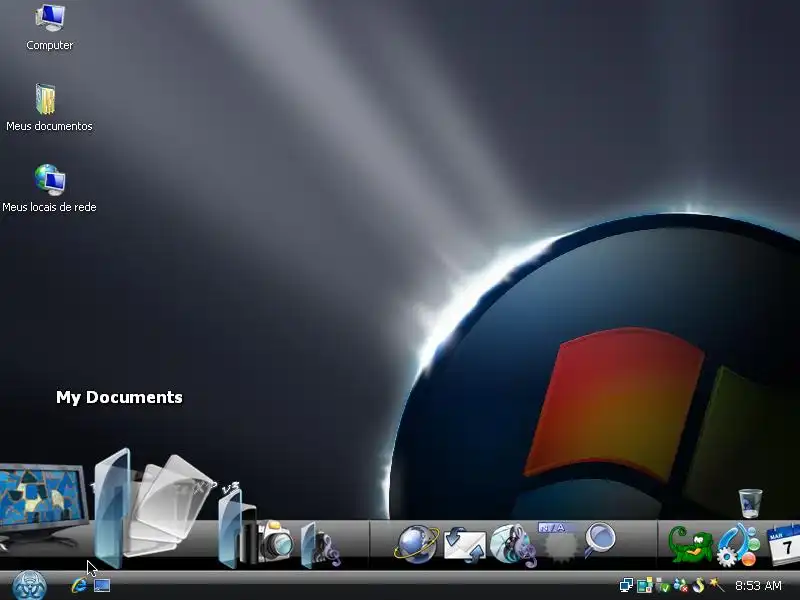Click the network computers tray icon

(626, 585)
